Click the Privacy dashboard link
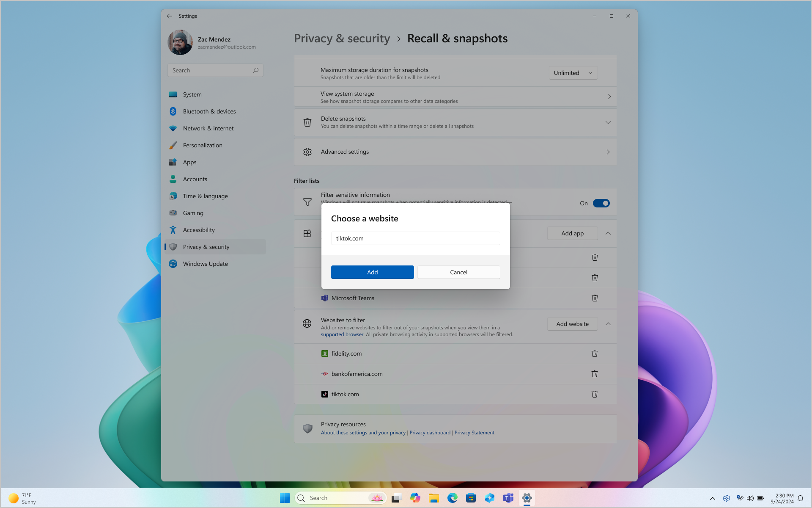The height and width of the screenshot is (508, 812). coord(430,433)
